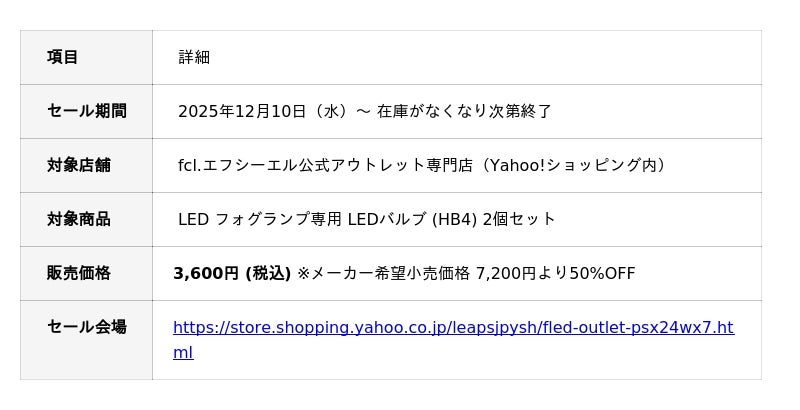Viewport: 800px width, 410px height.
Task: Click the メーカー希望小売価格 text
Action: (391, 273)
